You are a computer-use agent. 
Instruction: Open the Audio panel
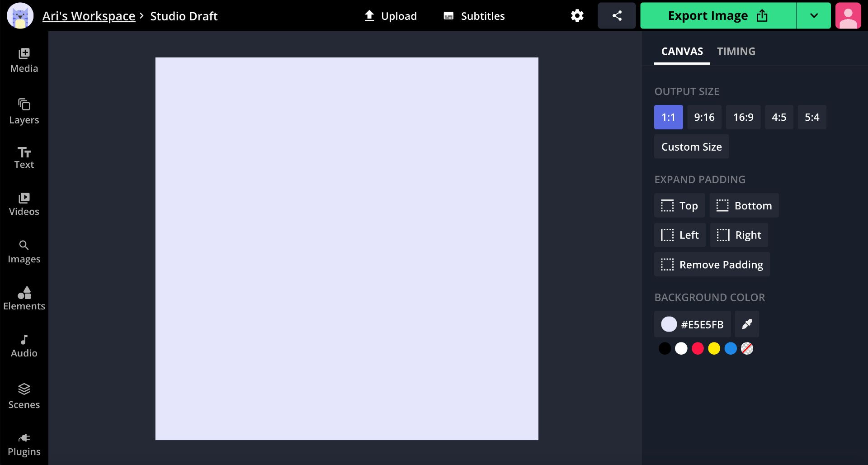point(24,346)
